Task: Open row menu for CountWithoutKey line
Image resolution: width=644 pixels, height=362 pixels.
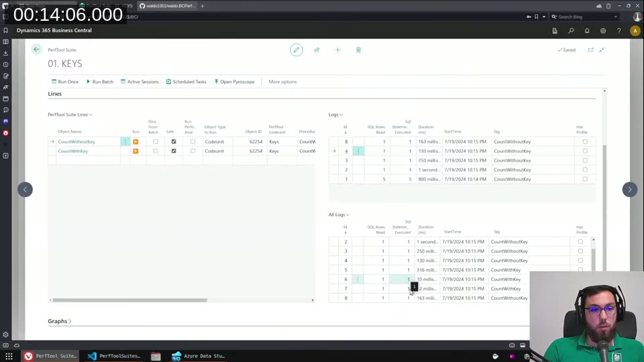Action: click(125, 141)
